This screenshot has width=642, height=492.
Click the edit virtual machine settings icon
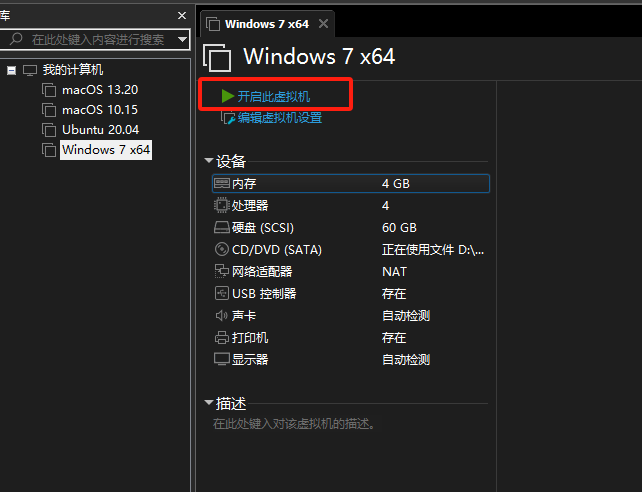tap(228, 118)
